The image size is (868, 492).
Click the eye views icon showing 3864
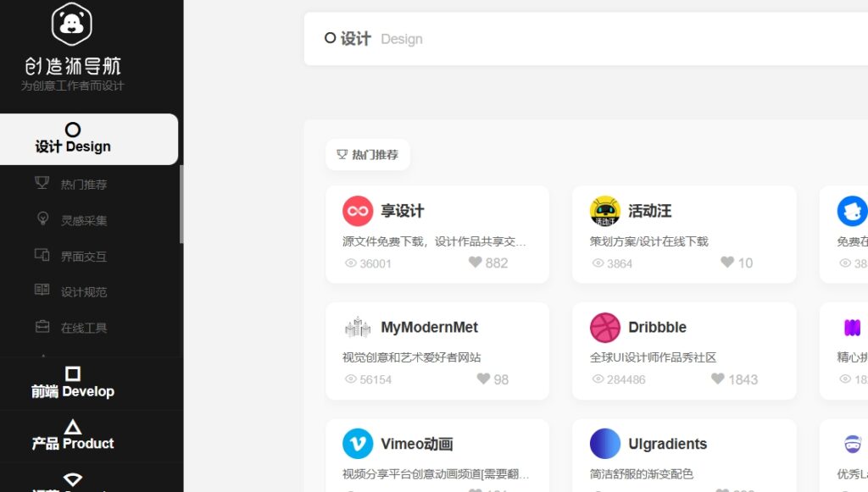[598, 263]
